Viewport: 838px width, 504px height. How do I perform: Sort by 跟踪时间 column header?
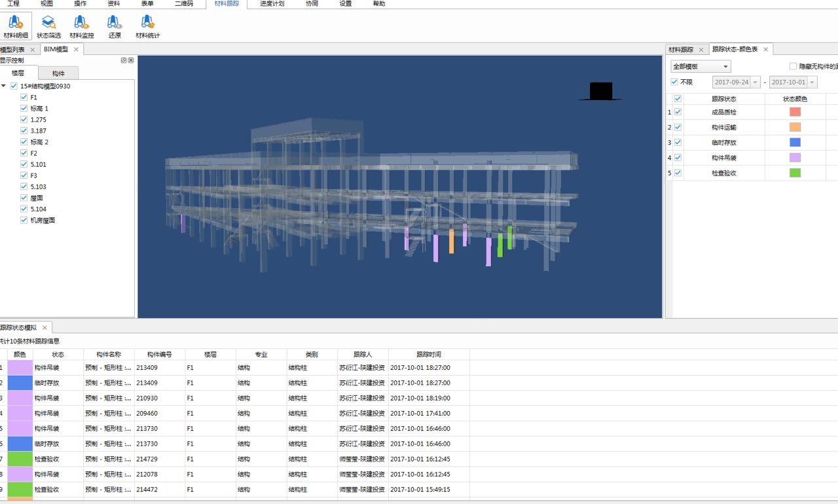[x=429, y=354]
